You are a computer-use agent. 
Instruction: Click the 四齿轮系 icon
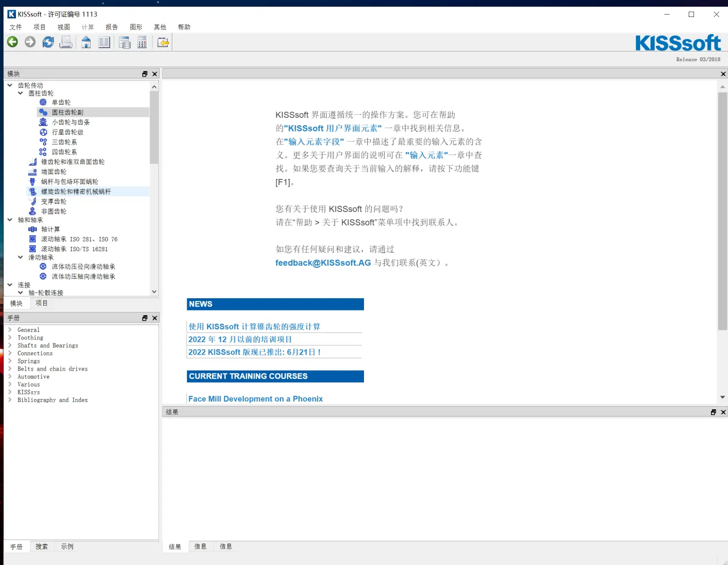pos(43,152)
